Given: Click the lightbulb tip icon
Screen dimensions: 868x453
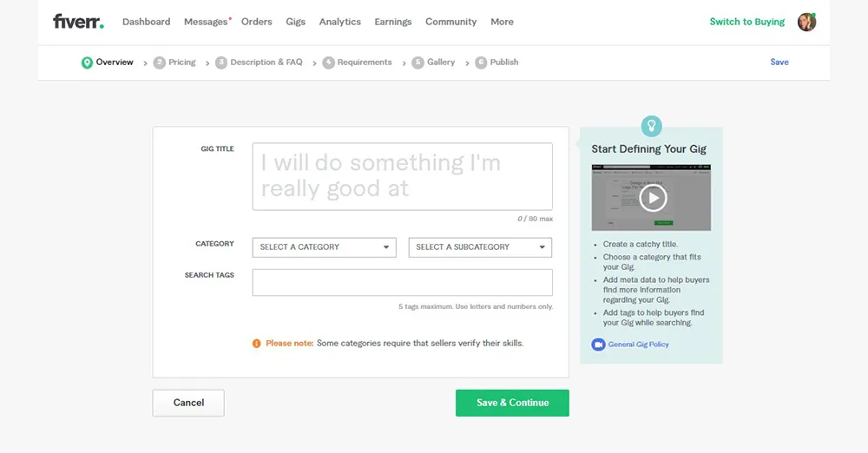Looking at the screenshot, I should click(652, 126).
